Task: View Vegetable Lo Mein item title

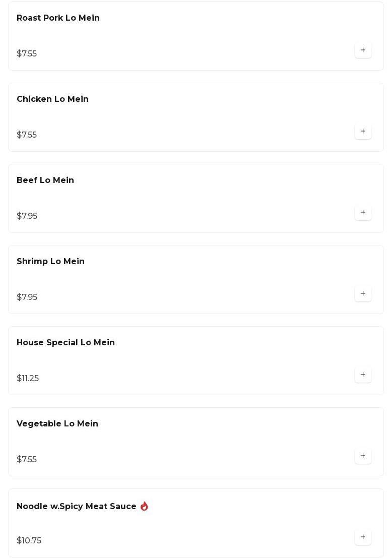Action: click(x=57, y=423)
